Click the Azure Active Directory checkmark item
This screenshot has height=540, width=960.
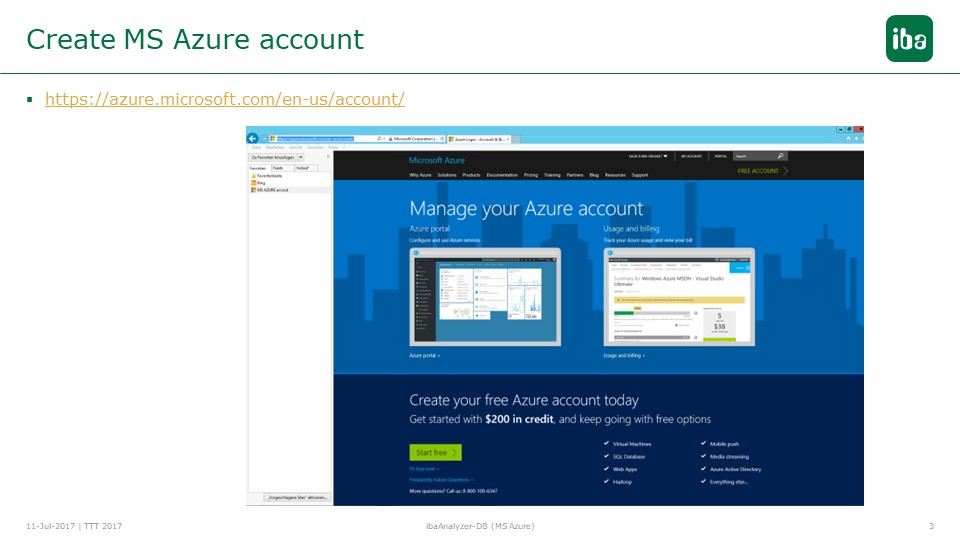[x=731, y=470]
